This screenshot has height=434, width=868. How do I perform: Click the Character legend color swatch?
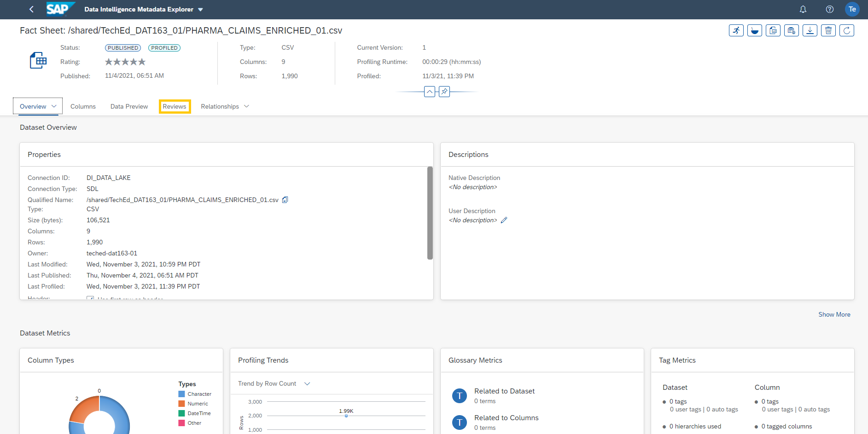181,394
